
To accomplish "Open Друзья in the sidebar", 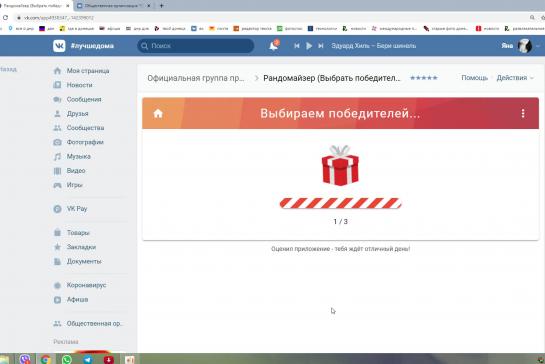I will point(77,114).
